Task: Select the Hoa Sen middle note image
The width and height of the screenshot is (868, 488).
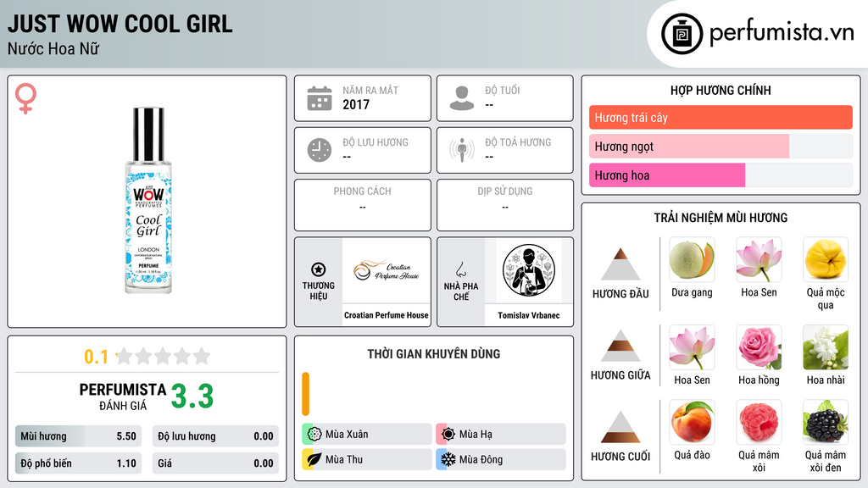Action: [692, 347]
